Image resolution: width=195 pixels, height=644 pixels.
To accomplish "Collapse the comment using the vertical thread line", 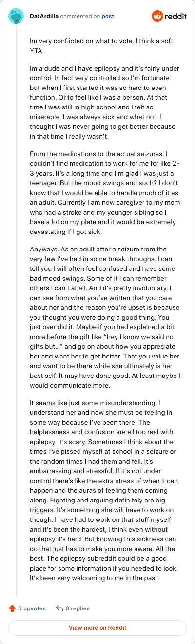I will point(16,311).
